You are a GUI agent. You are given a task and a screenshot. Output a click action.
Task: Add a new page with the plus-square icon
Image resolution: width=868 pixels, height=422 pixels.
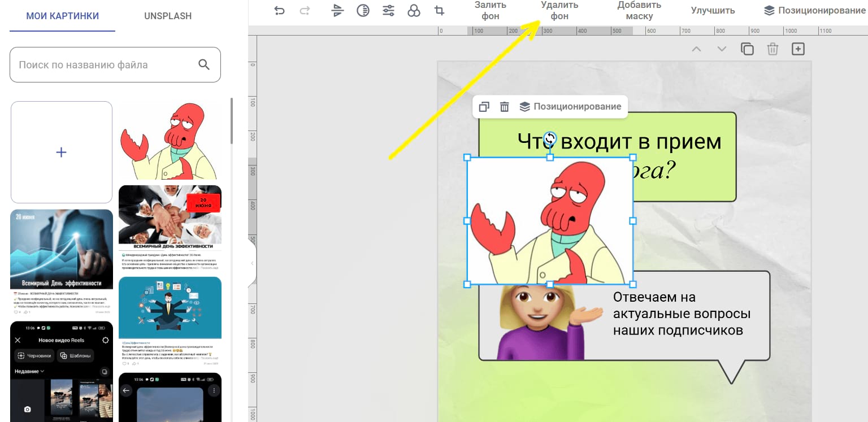point(798,49)
